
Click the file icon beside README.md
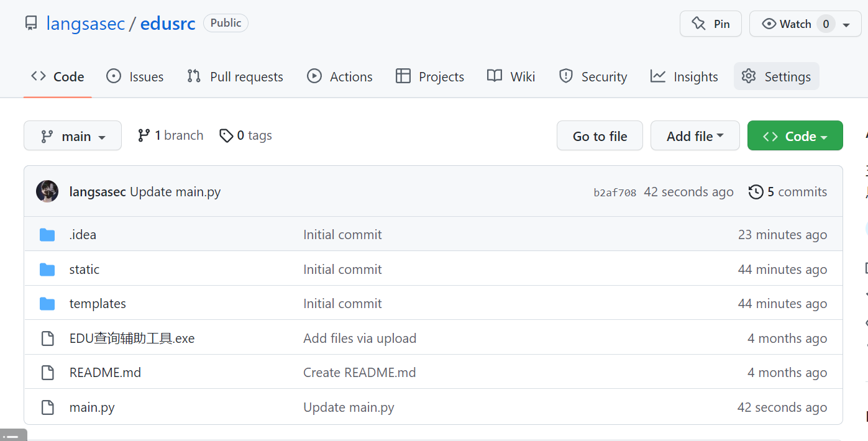click(x=47, y=373)
